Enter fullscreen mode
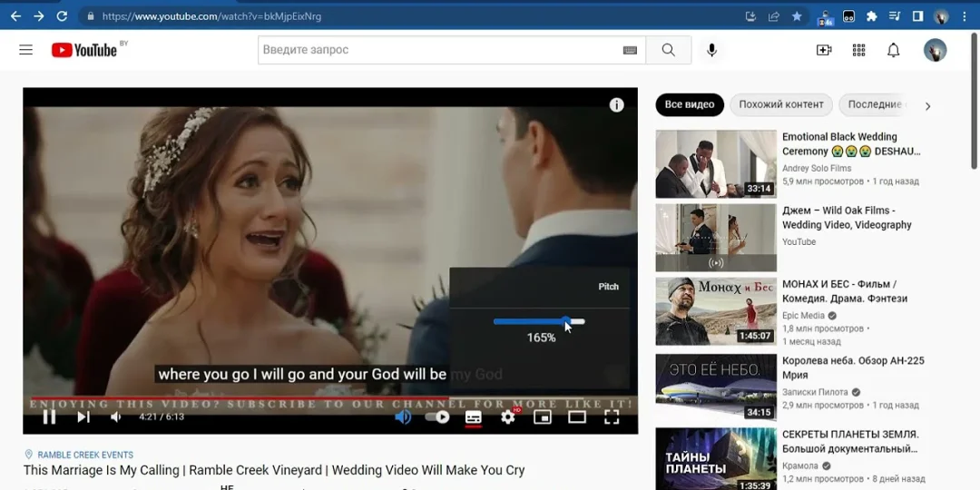Viewport: 980px width, 490px height. pos(612,416)
